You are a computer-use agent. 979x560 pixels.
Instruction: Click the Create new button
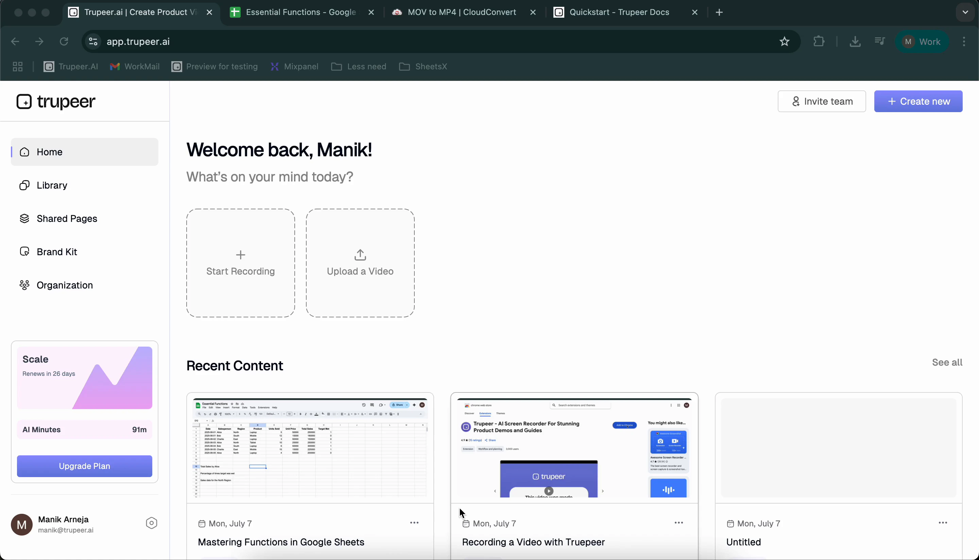coord(918,101)
